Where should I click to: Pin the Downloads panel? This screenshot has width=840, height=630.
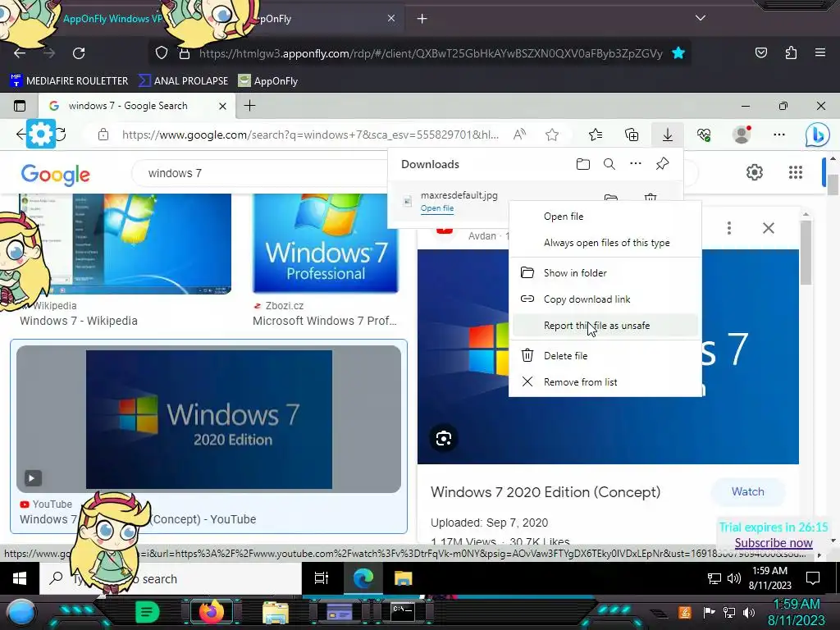tap(662, 163)
